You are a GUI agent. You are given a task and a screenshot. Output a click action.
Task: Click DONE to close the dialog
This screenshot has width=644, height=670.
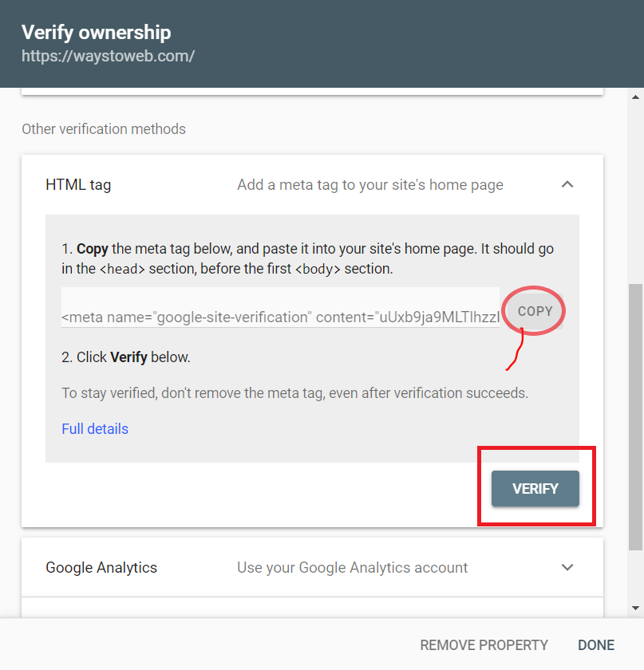[596, 644]
